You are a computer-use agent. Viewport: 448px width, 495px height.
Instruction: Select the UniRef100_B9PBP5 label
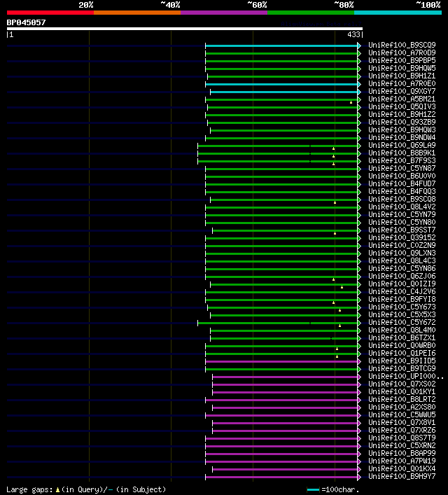(x=402, y=61)
